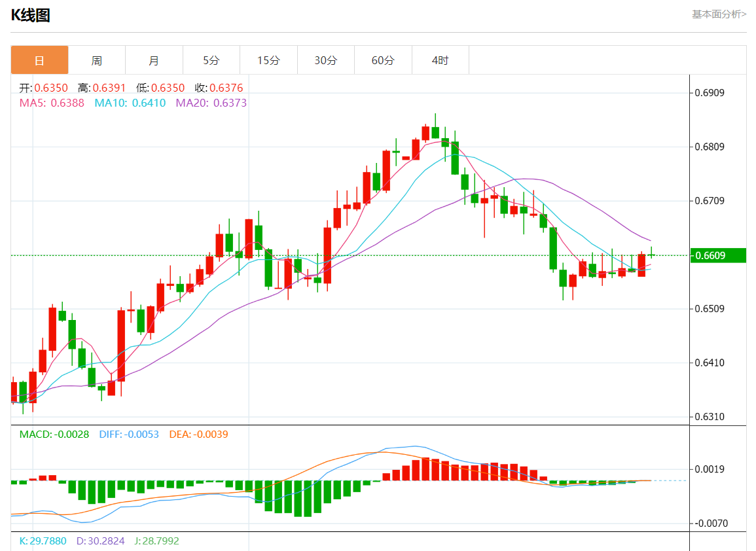The image size is (756, 551).
Task: Click the 0.6909 price axis label
Action: (x=710, y=92)
